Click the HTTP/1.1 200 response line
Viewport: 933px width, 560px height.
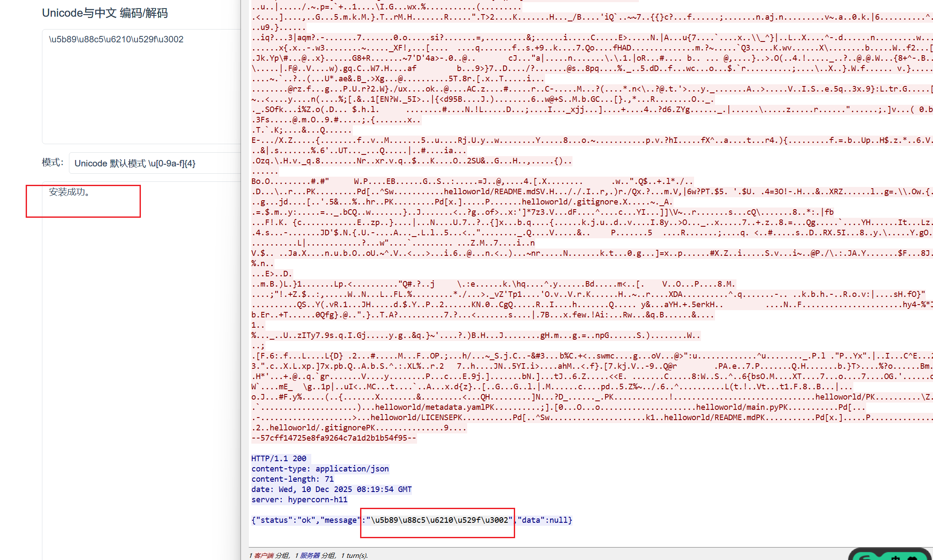click(279, 459)
